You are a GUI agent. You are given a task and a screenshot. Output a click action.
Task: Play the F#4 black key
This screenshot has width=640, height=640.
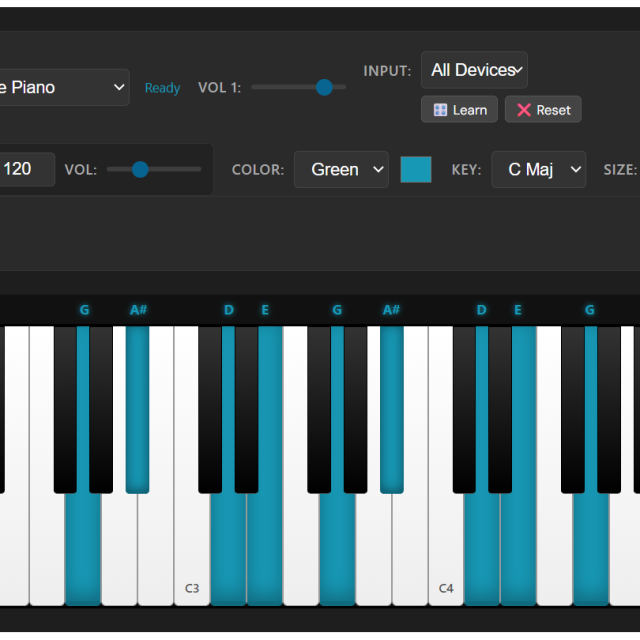(573, 409)
